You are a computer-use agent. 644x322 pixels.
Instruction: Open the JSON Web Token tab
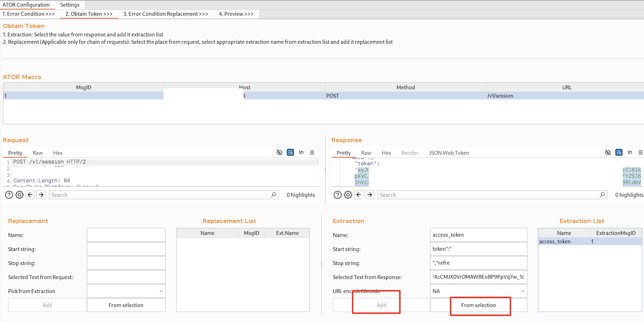(449, 153)
